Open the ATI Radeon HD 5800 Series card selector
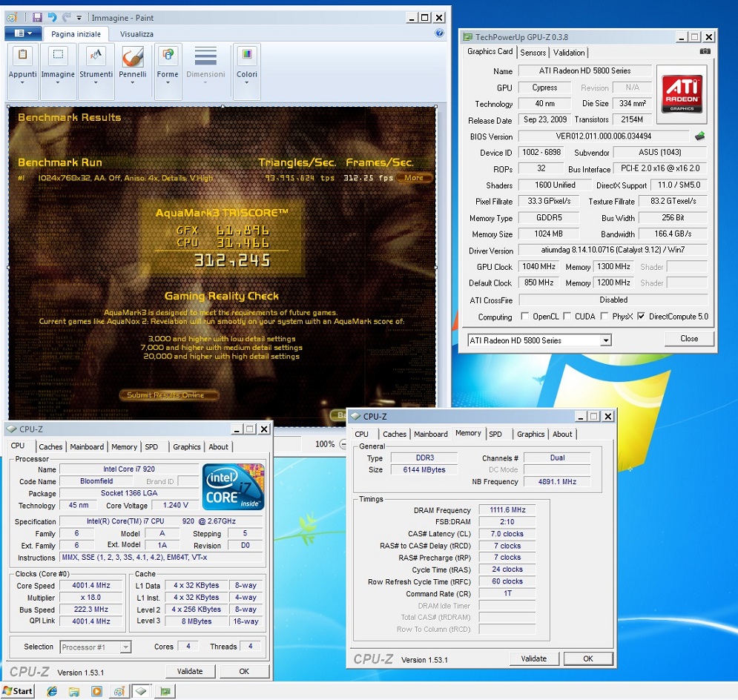 pyautogui.click(x=539, y=340)
